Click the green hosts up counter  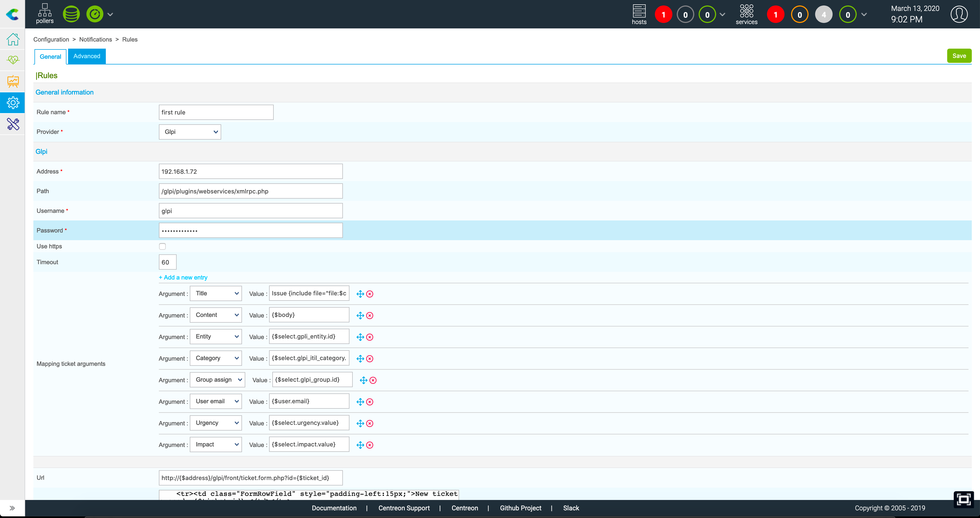(707, 15)
